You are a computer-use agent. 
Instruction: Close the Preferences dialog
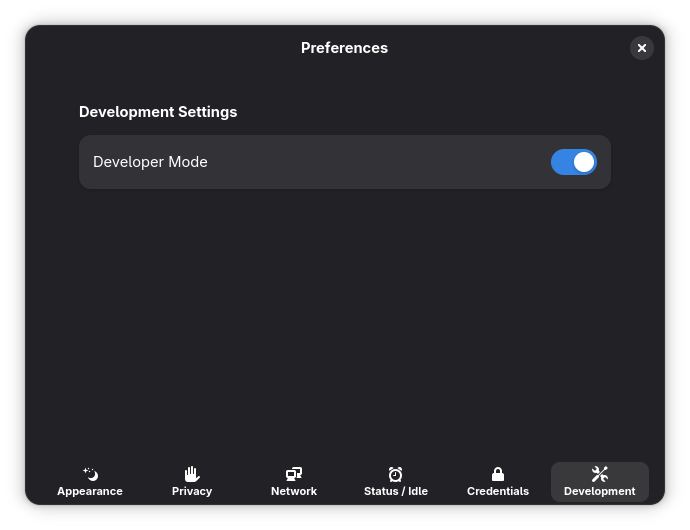pos(642,48)
